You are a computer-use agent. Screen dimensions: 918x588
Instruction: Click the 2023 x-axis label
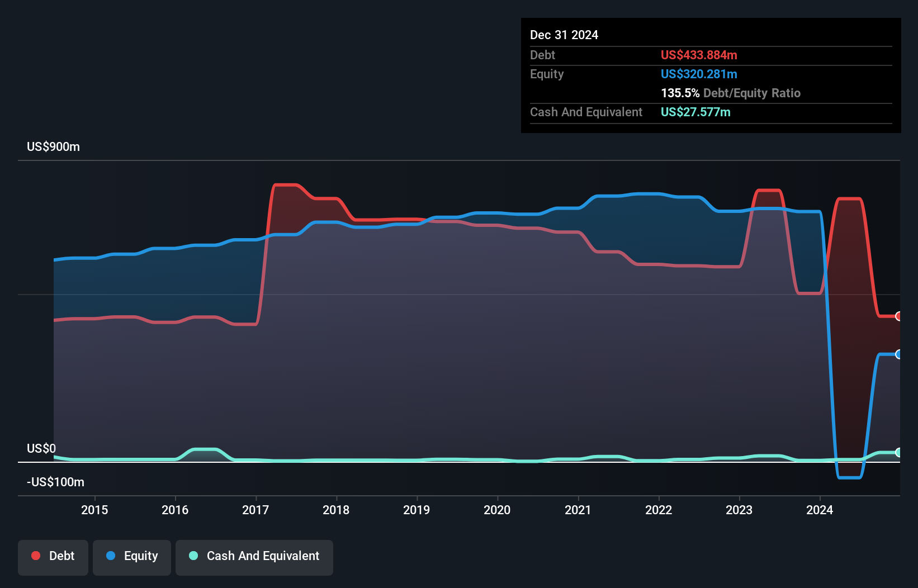(739, 510)
